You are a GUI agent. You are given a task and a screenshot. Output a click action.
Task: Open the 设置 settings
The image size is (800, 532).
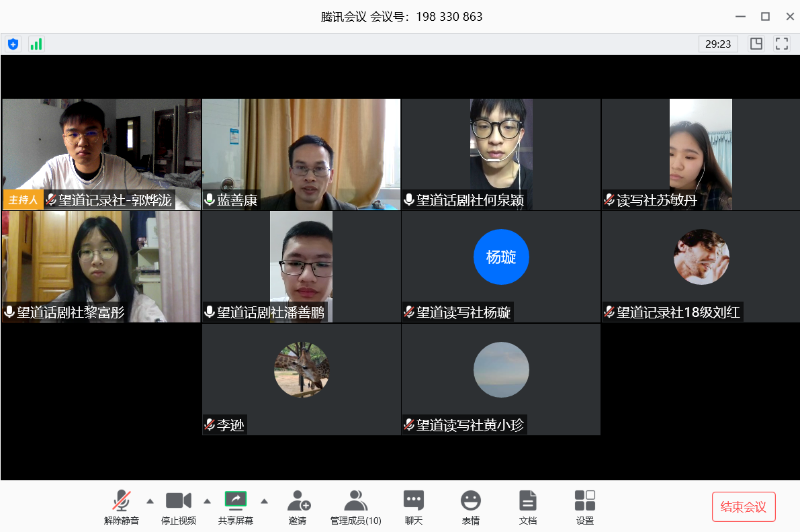pos(584,507)
